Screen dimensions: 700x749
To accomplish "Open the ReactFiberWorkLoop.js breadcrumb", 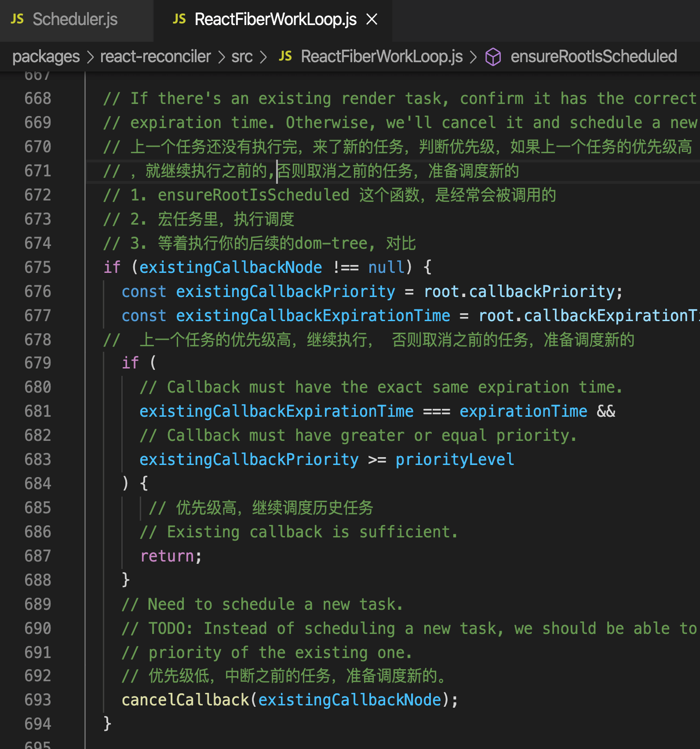I will (381, 57).
